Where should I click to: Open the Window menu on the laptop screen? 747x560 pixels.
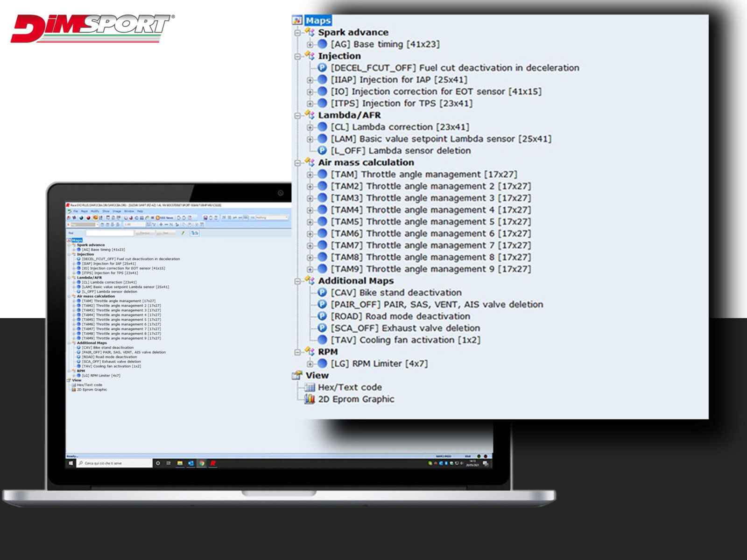pyautogui.click(x=129, y=211)
